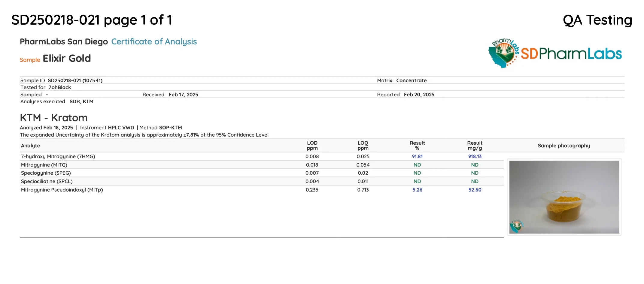Open the Elixir Gold sample photograph
The image size is (644, 284).
[x=564, y=197]
